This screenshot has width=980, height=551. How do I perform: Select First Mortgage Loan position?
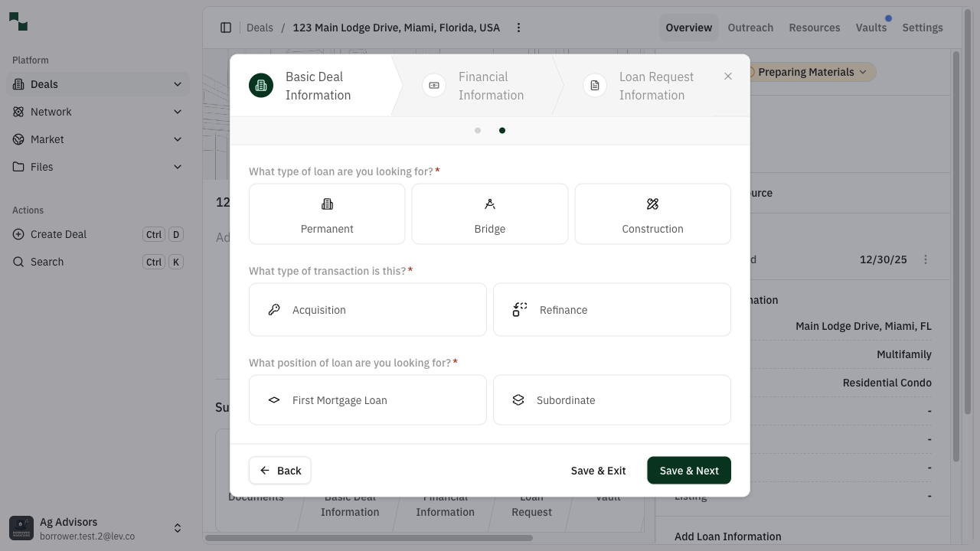[367, 399]
